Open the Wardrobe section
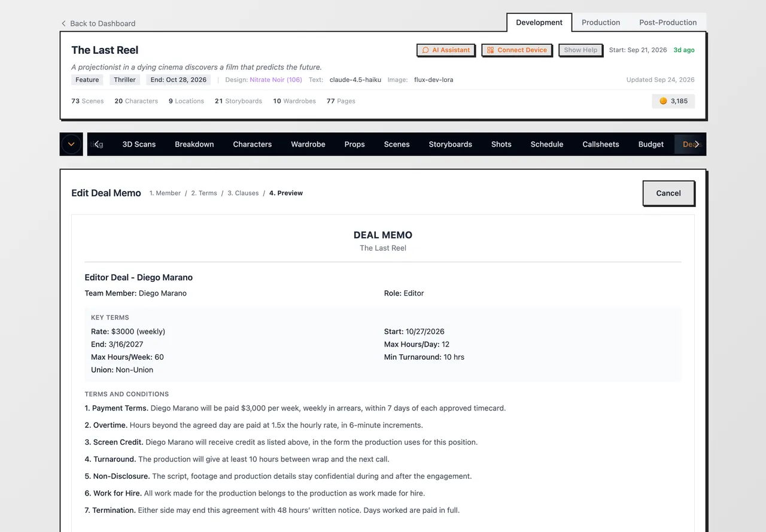Viewport: 766px width, 532px height. pos(308,144)
